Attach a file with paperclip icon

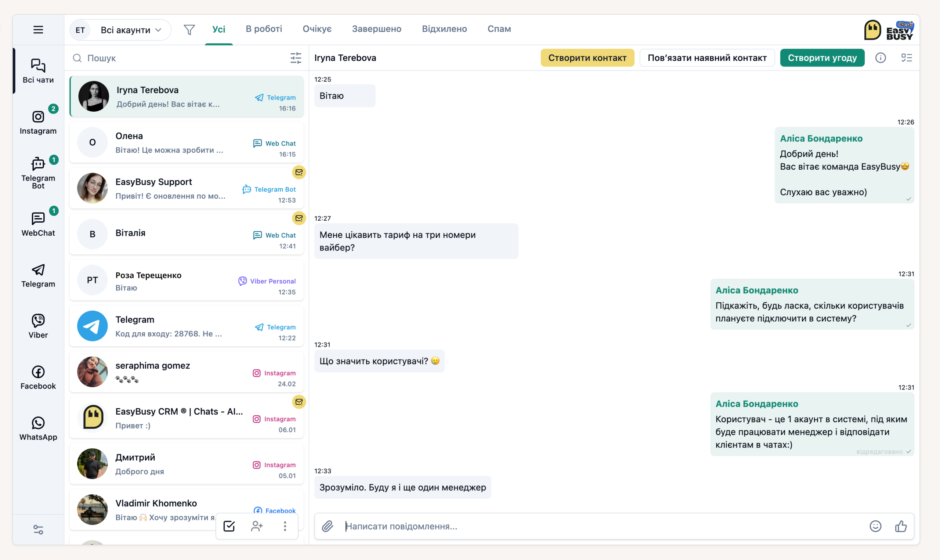328,526
